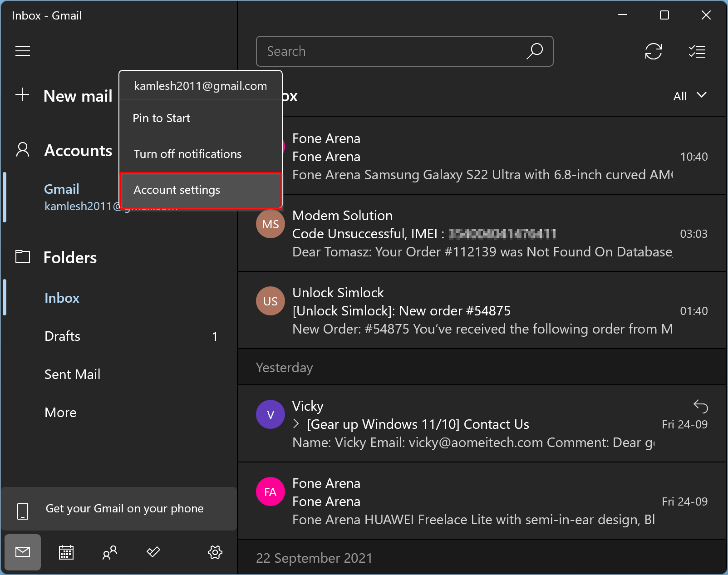
Task: Open the hamburger navigation menu
Action: click(x=23, y=51)
